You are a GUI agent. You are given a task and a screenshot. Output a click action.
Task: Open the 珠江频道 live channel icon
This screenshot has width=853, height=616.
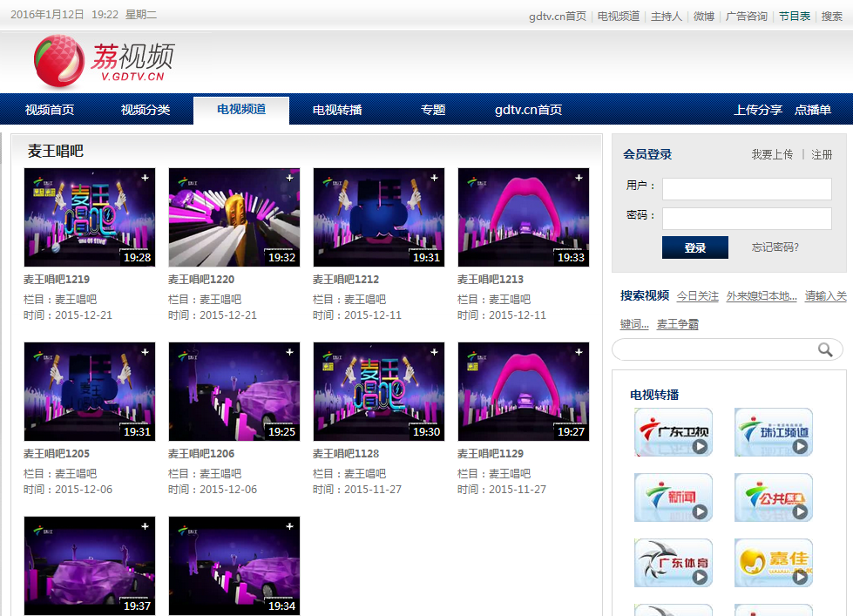pyautogui.click(x=774, y=432)
